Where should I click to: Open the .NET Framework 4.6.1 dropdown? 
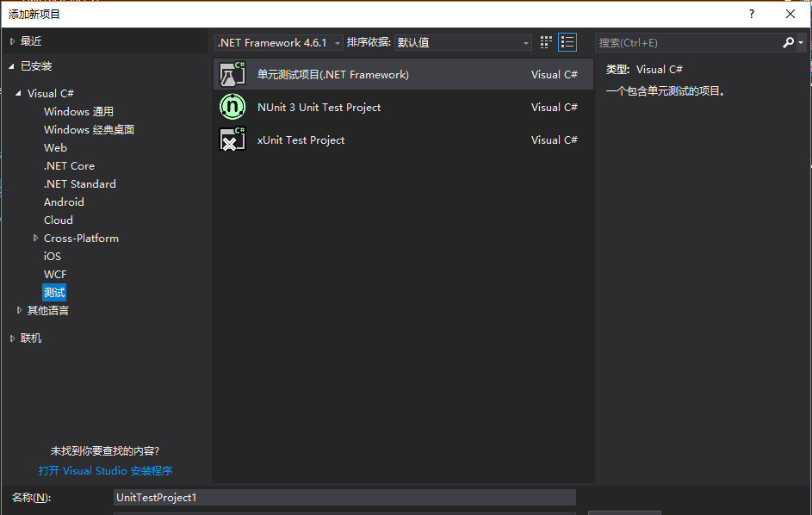point(279,42)
